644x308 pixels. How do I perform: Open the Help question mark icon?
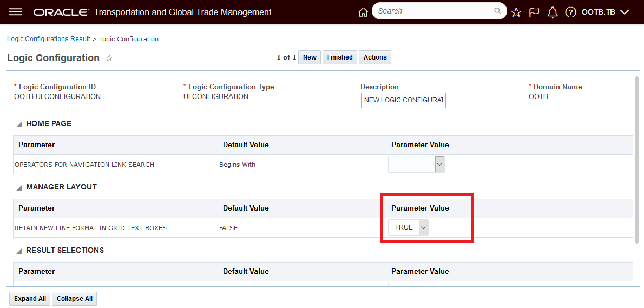point(570,12)
